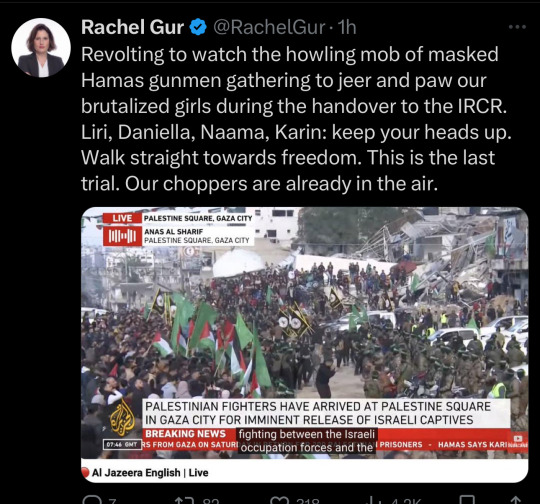Click the red LIVE badge in video
The image size is (540, 504).
(122, 218)
